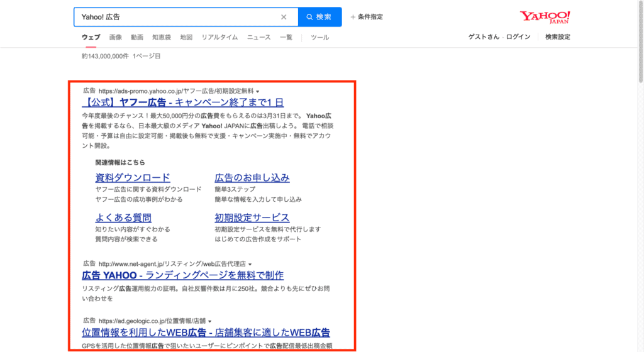Open the 広告 YAHOO ランディングページ ad link
The width and height of the screenshot is (644, 352).
[x=183, y=275]
